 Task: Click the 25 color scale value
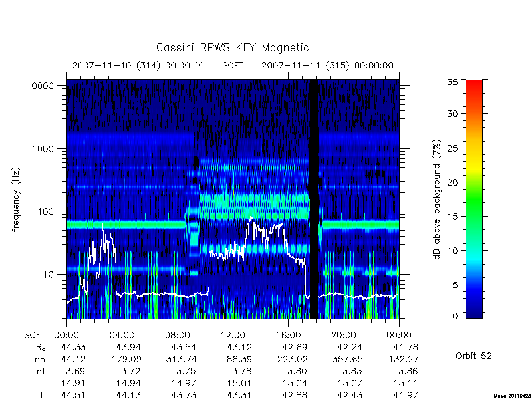pos(453,148)
